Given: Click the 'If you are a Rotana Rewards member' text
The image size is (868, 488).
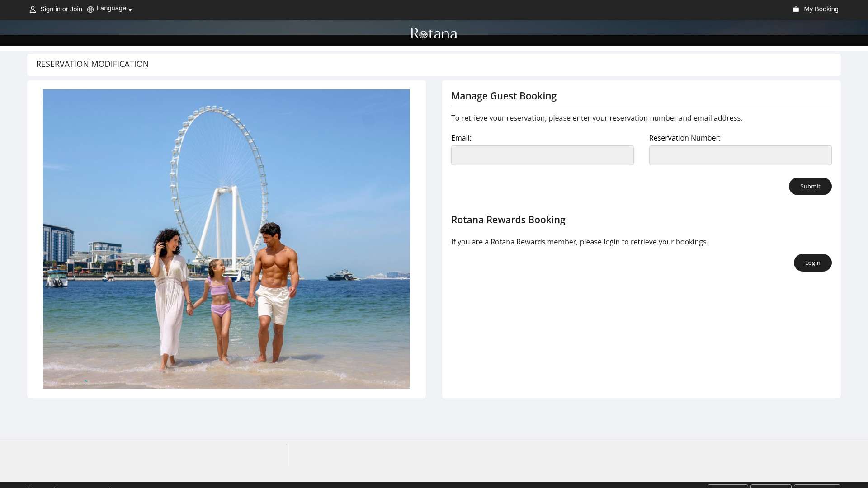Looking at the screenshot, I should point(580,242).
